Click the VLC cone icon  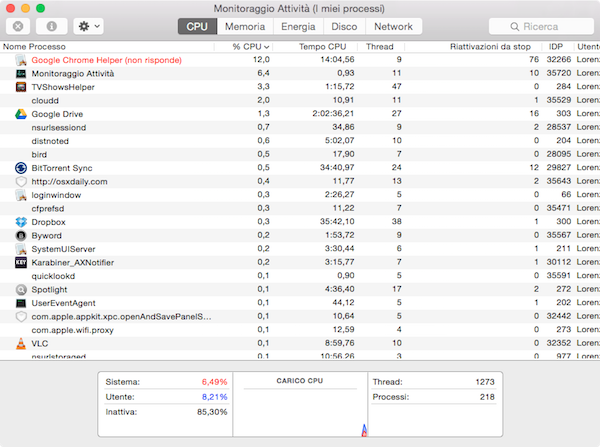coord(21,343)
